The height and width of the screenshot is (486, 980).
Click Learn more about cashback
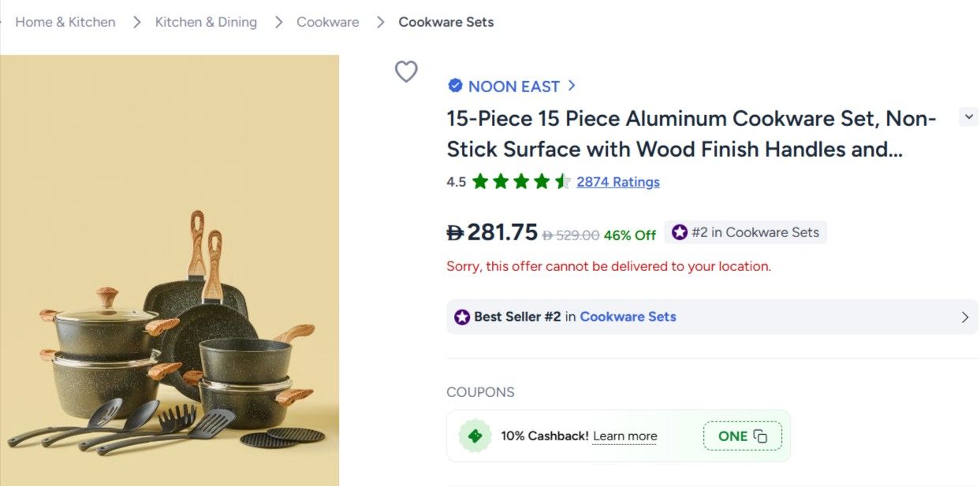[x=624, y=436]
